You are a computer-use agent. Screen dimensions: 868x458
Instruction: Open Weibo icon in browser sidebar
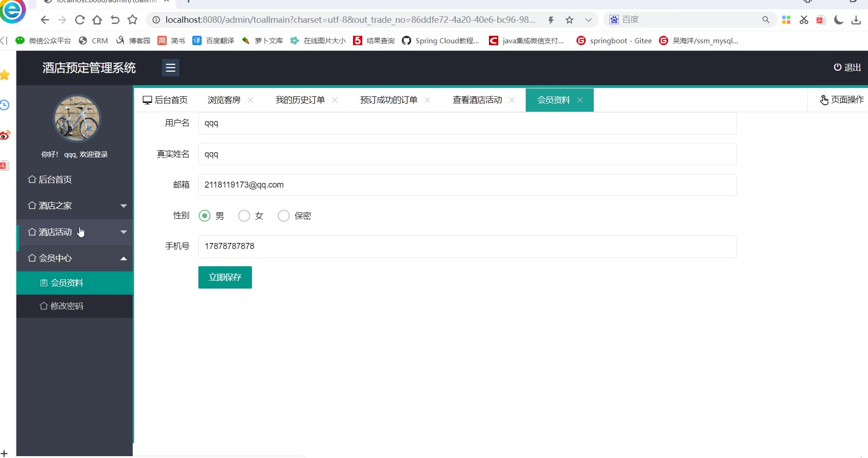[x=5, y=135]
